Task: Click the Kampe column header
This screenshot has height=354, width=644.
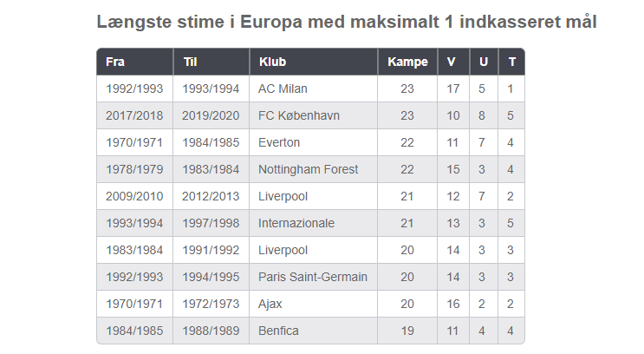Action: (x=407, y=62)
